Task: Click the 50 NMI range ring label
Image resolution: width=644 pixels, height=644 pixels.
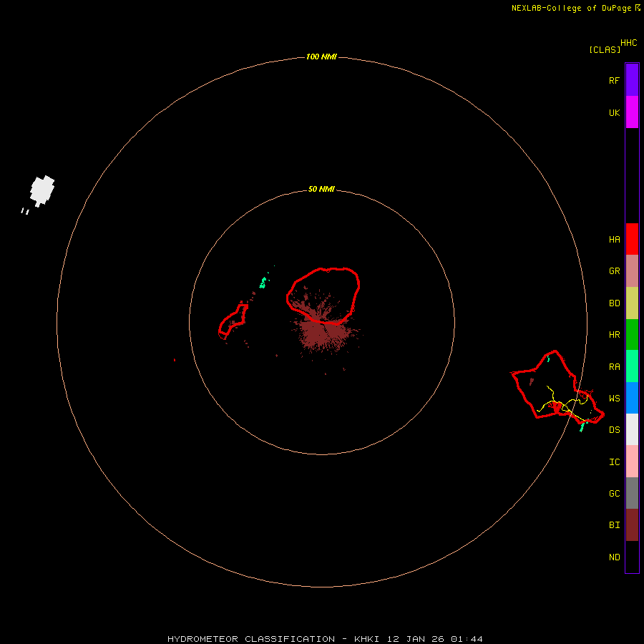Action: click(x=321, y=189)
